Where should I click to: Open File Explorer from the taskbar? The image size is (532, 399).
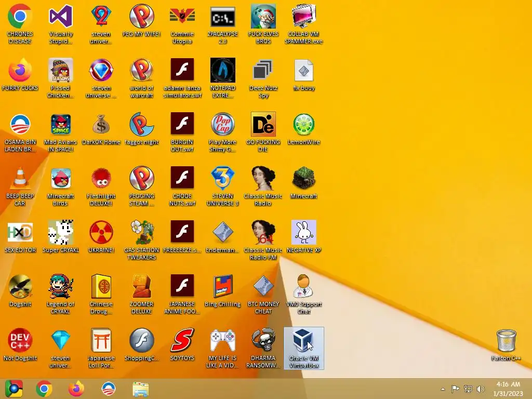[x=140, y=389]
